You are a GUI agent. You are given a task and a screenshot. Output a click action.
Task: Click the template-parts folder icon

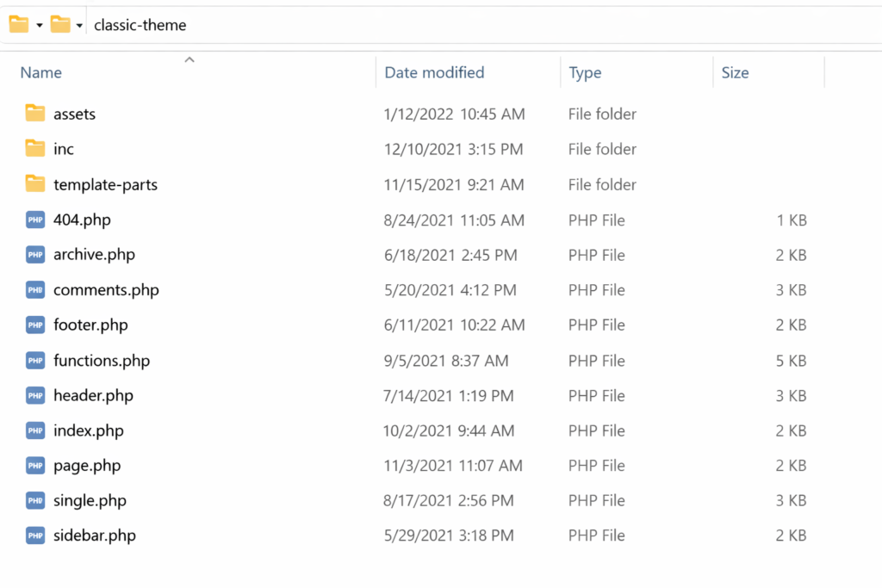[x=35, y=184]
